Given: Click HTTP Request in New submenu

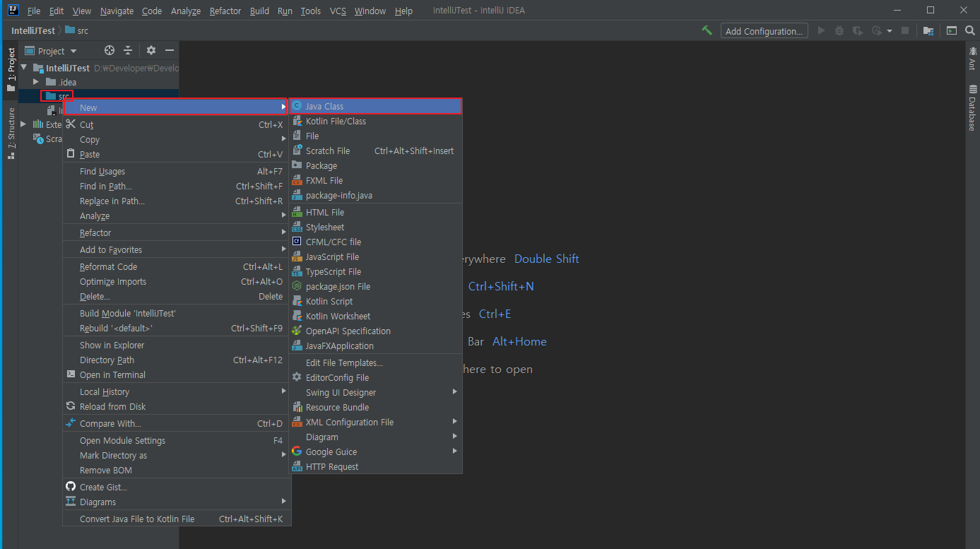Looking at the screenshot, I should 376,466.
